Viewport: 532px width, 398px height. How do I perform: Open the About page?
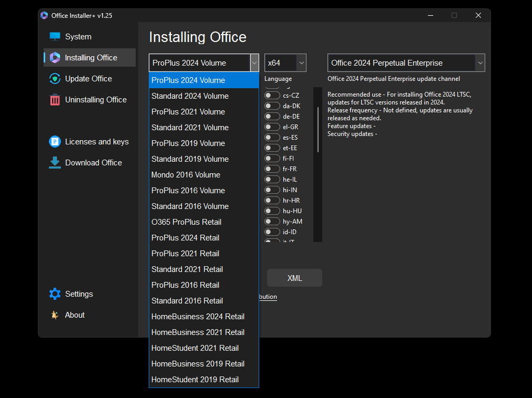coord(89,315)
